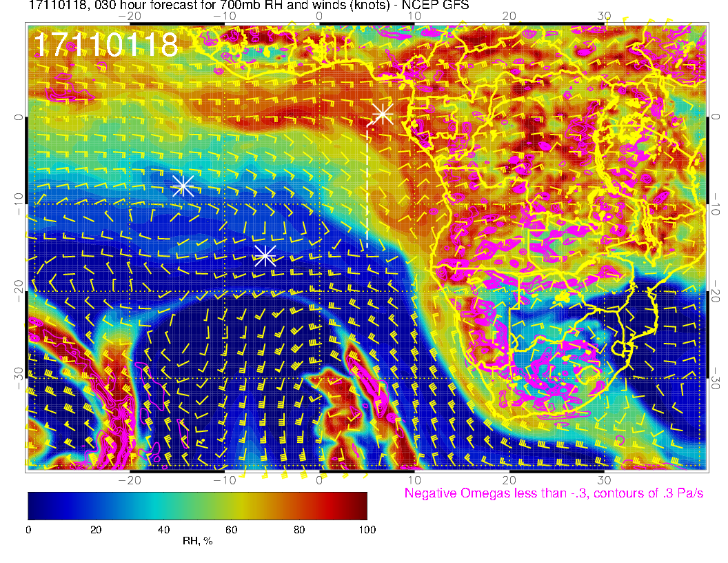Click the 20 tick label under the colorbar
This screenshot has width=728, height=563.
pos(96,530)
